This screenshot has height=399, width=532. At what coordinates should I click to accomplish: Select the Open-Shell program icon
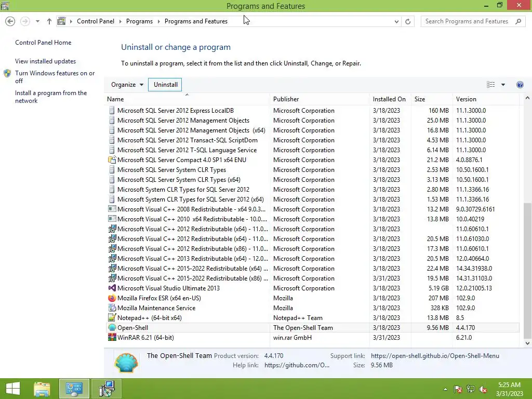112,327
